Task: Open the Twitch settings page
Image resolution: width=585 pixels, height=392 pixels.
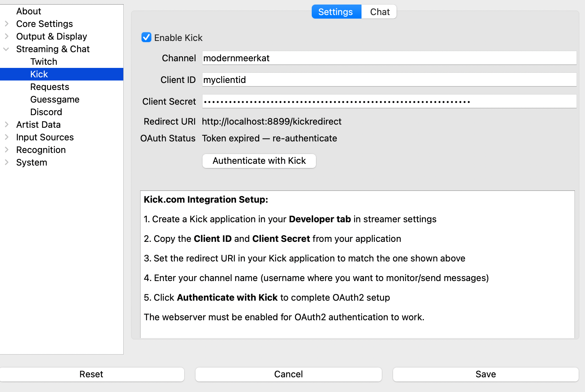Action: pyautogui.click(x=43, y=62)
